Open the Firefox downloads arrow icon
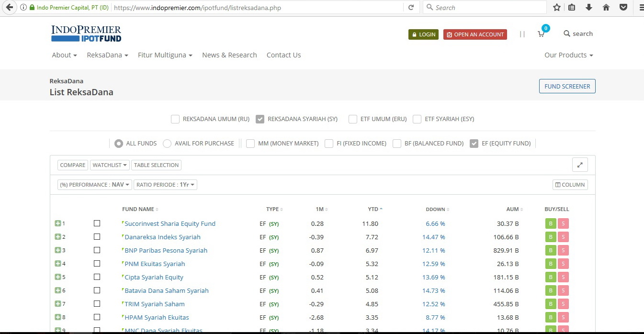644x334 pixels. coord(589,7)
